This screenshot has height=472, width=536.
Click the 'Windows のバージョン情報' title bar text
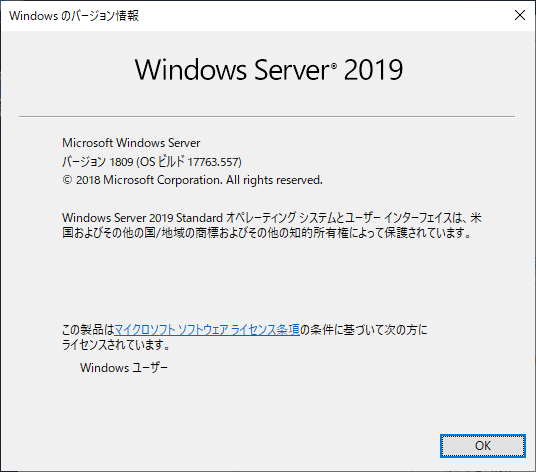click(74, 16)
